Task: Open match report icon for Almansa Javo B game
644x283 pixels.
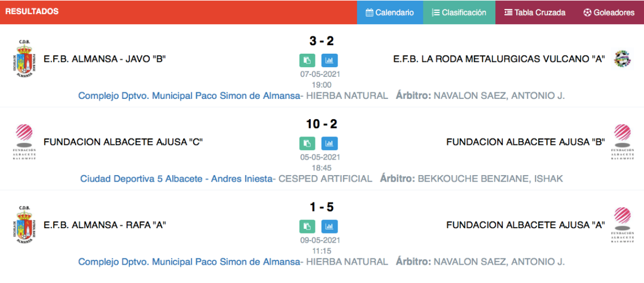Action: [307, 61]
